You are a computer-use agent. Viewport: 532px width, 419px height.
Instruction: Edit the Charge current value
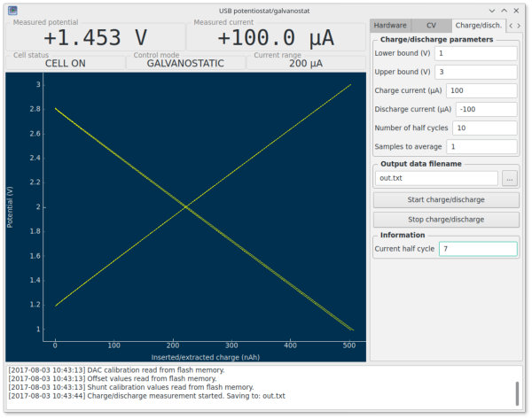point(481,90)
